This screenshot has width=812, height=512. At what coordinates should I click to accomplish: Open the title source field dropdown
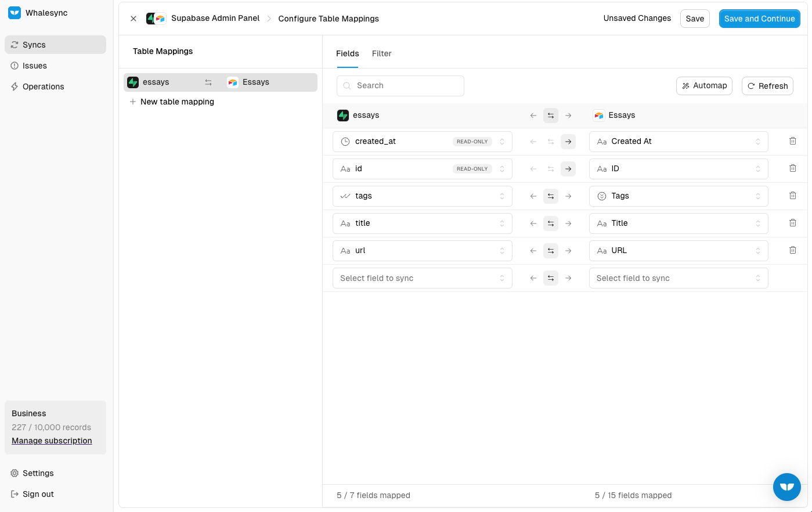423,223
